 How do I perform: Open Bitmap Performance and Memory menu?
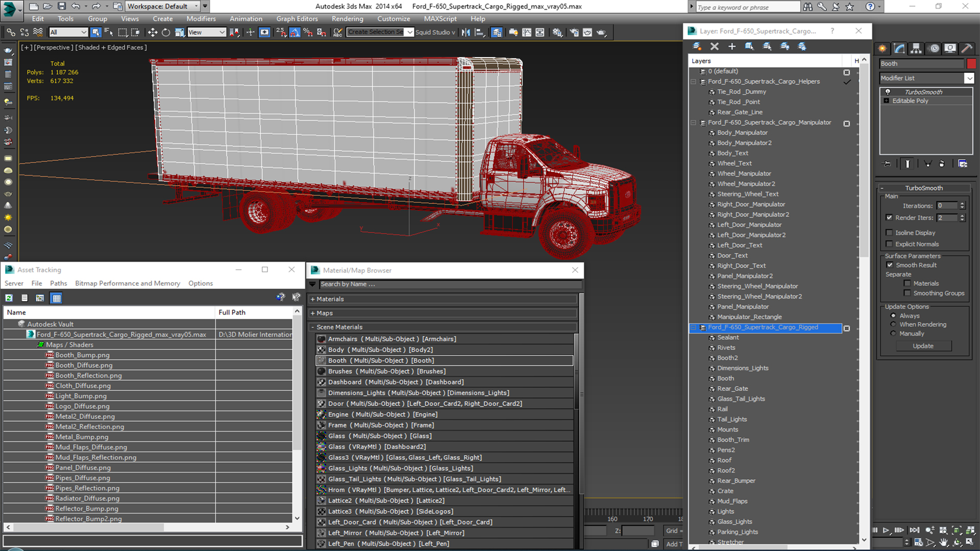(128, 283)
